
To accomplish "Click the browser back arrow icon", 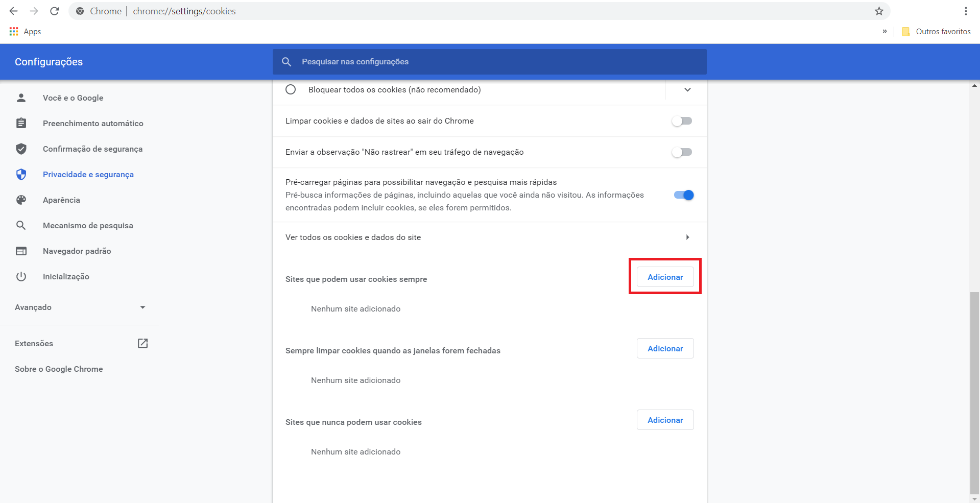I will 14,11.
